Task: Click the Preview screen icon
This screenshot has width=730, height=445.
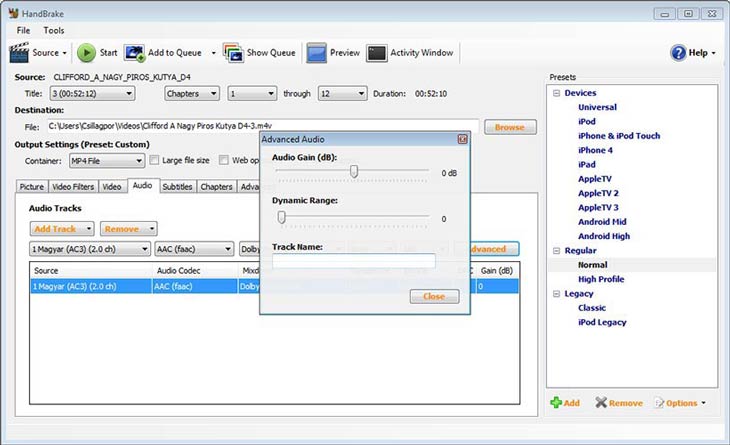Action: click(x=317, y=52)
